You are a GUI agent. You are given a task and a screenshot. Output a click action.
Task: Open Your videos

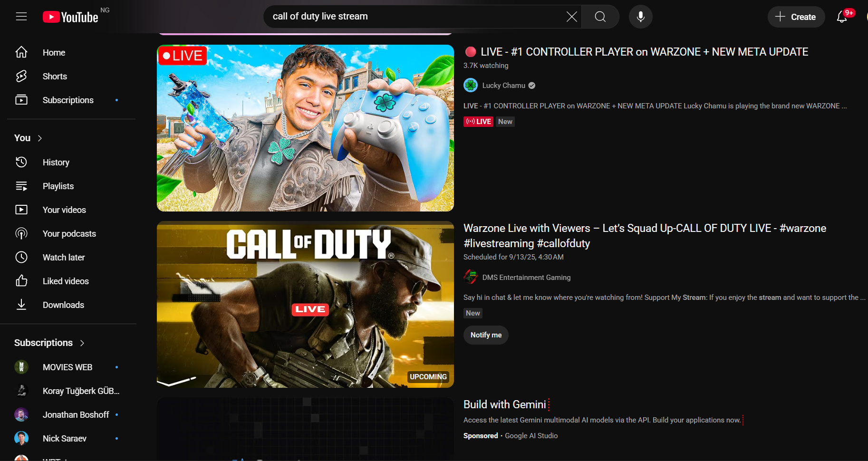coord(71,210)
